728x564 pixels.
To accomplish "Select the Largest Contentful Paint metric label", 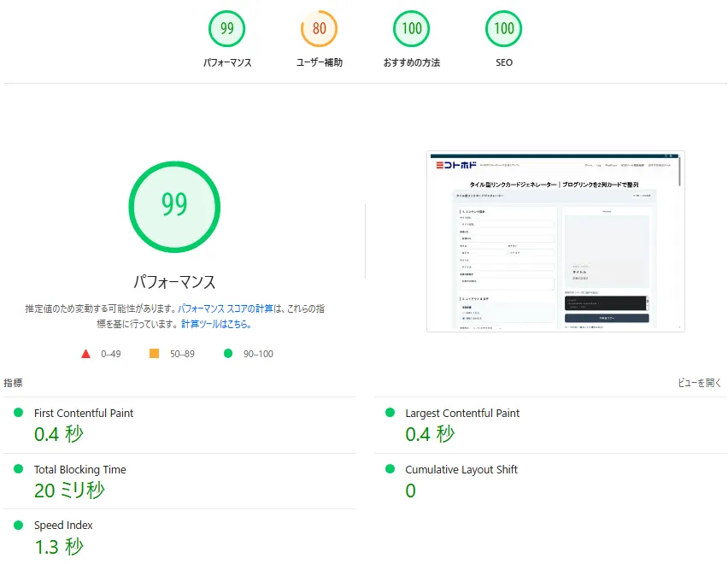I will 462,413.
